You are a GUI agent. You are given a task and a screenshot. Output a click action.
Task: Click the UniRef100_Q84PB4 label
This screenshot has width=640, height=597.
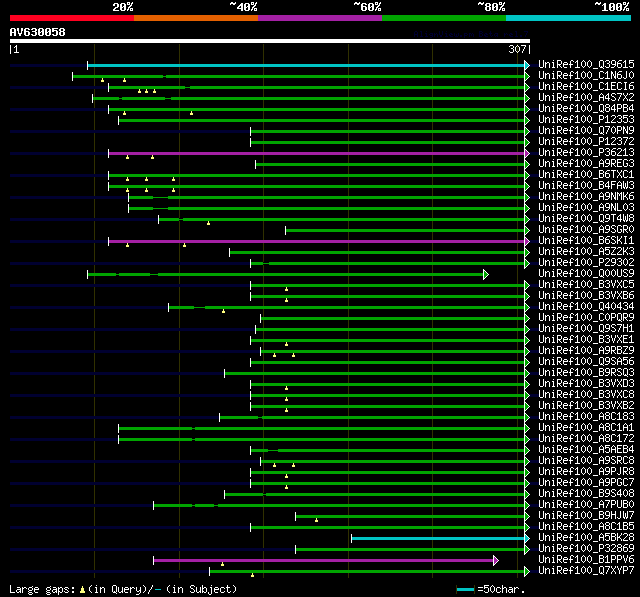(586, 109)
